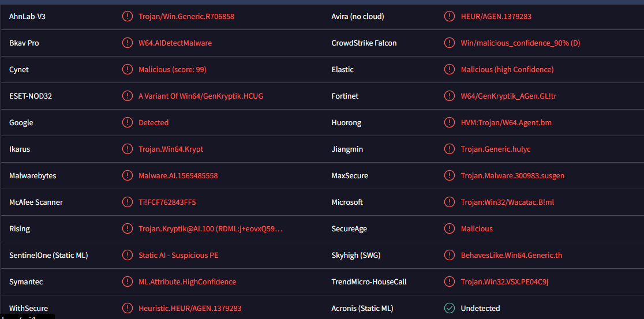644x319 pixels.
Task: Click the Win/malicious_confidence_90% (D) result
Action: [x=521, y=43]
